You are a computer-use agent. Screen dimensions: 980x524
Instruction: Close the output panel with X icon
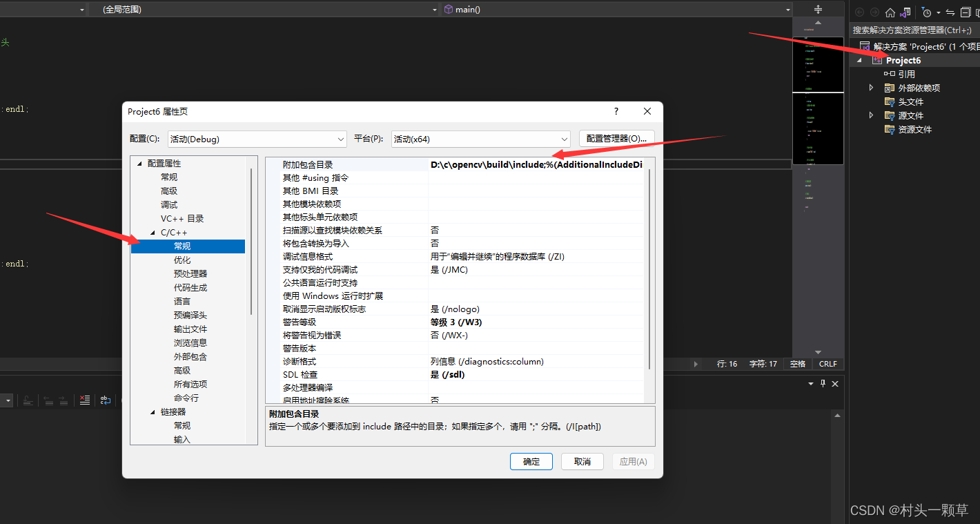click(x=836, y=383)
